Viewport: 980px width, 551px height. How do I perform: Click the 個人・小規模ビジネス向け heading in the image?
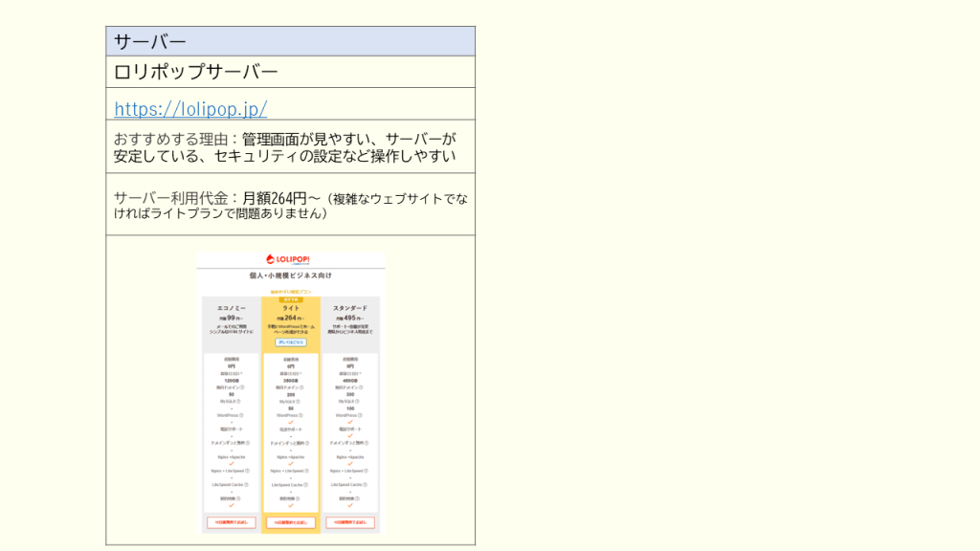[291, 275]
